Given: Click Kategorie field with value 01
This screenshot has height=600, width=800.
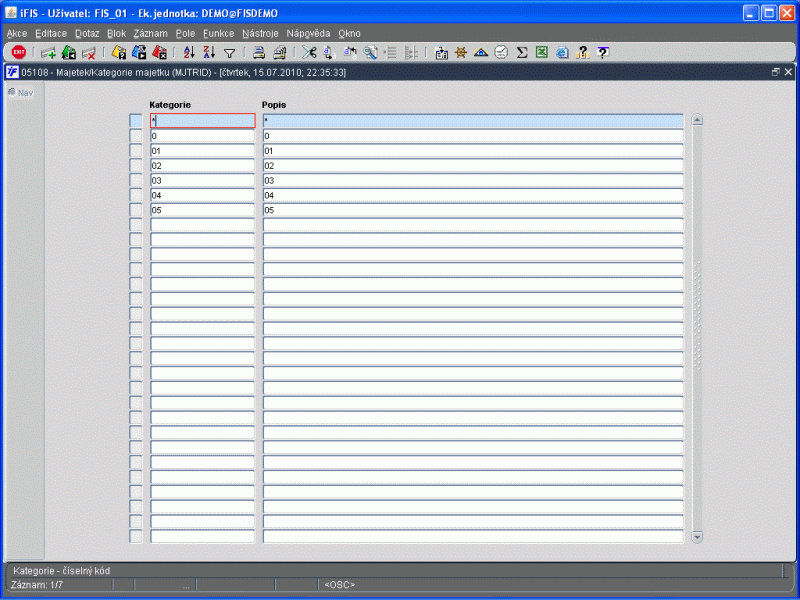Looking at the screenshot, I should [x=203, y=151].
